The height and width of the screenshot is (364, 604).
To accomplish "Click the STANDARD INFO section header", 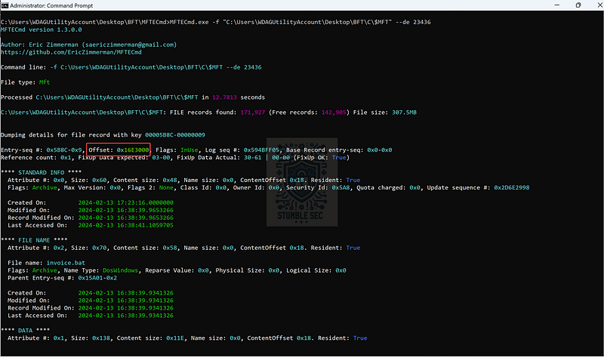I will point(42,173).
